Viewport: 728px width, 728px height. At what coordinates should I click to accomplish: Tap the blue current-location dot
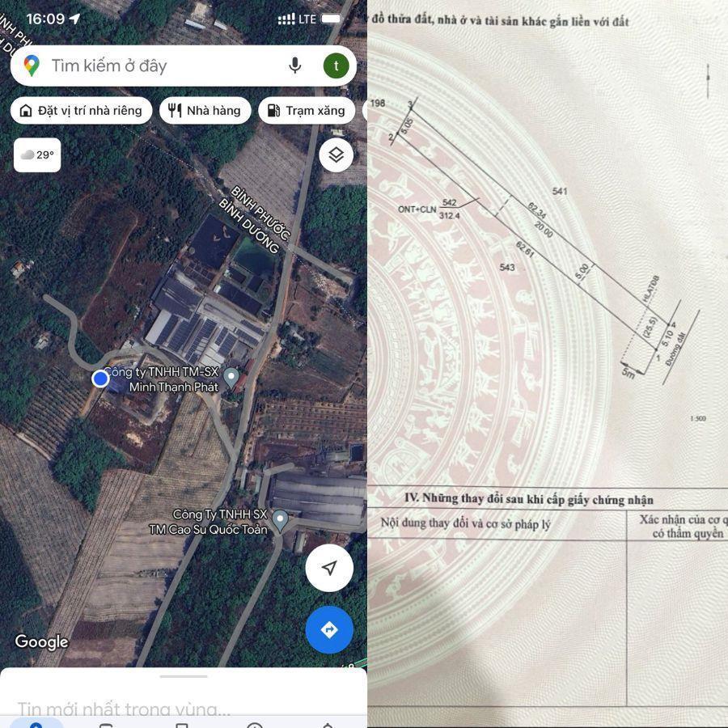coord(100,379)
